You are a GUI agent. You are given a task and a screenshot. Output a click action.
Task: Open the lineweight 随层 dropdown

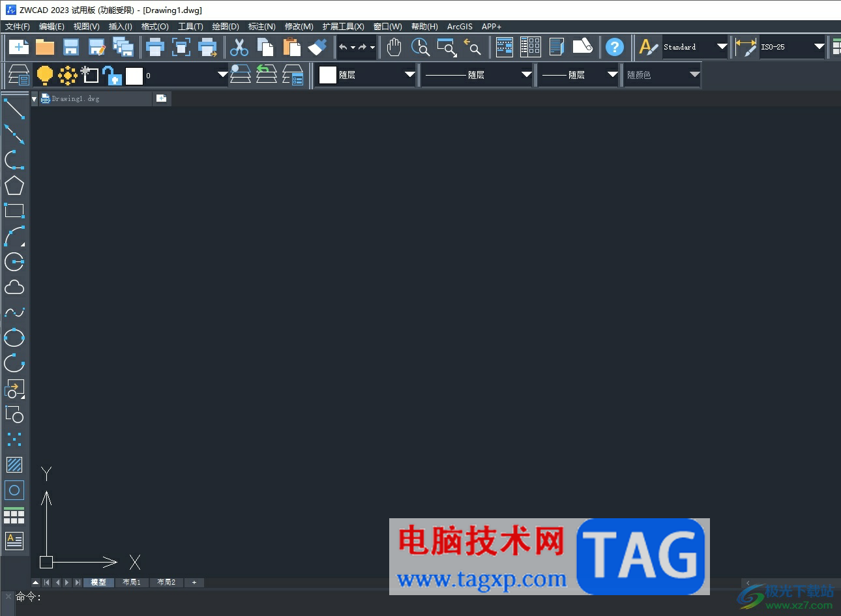pos(612,75)
